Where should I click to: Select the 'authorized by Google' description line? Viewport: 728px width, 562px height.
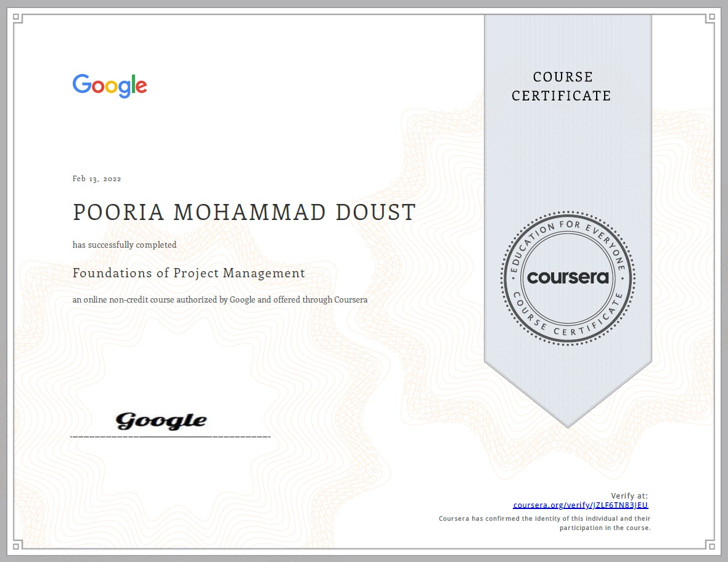(219, 299)
